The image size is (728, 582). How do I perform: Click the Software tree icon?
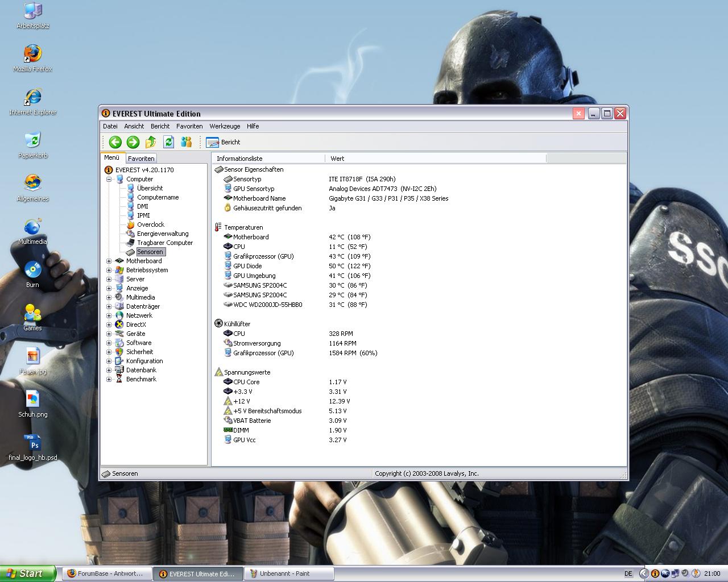tap(119, 343)
